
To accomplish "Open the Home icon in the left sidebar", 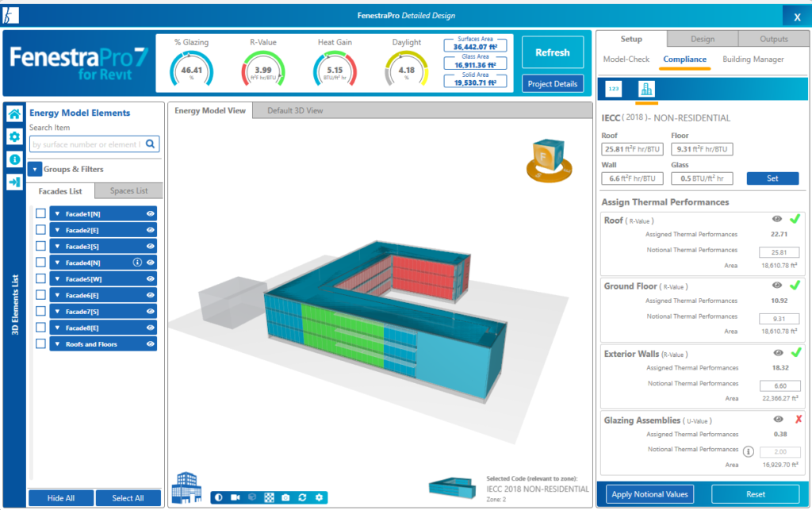I will point(14,114).
